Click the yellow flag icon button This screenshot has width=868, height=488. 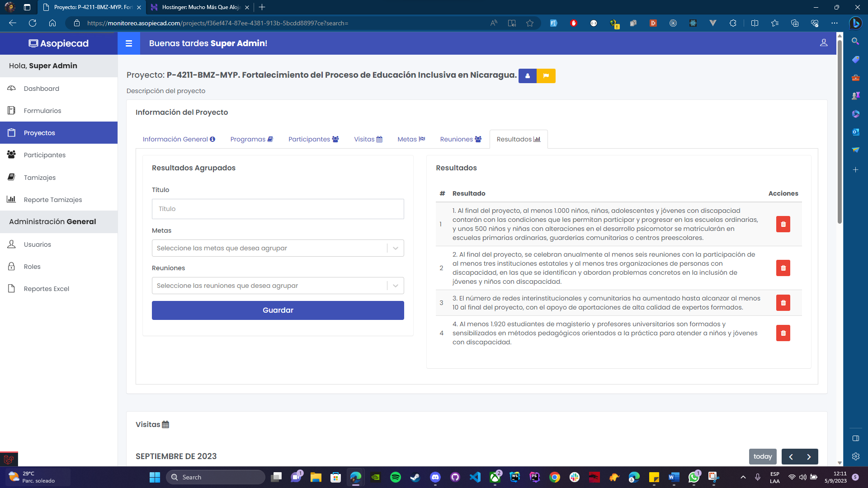(546, 75)
